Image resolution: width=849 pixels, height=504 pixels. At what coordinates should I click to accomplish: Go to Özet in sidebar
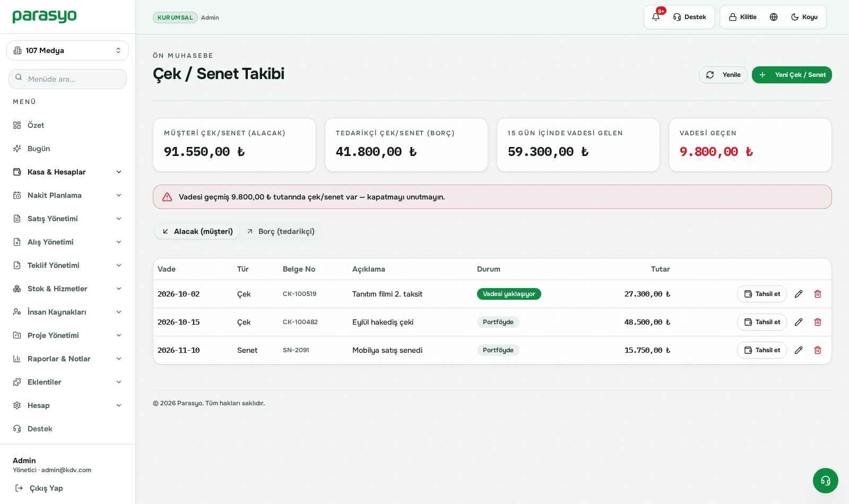[68, 125]
